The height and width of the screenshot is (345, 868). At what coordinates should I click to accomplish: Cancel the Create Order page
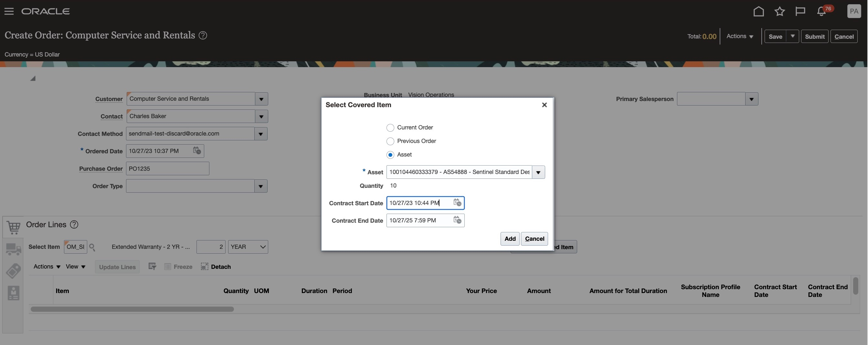[x=844, y=36]
